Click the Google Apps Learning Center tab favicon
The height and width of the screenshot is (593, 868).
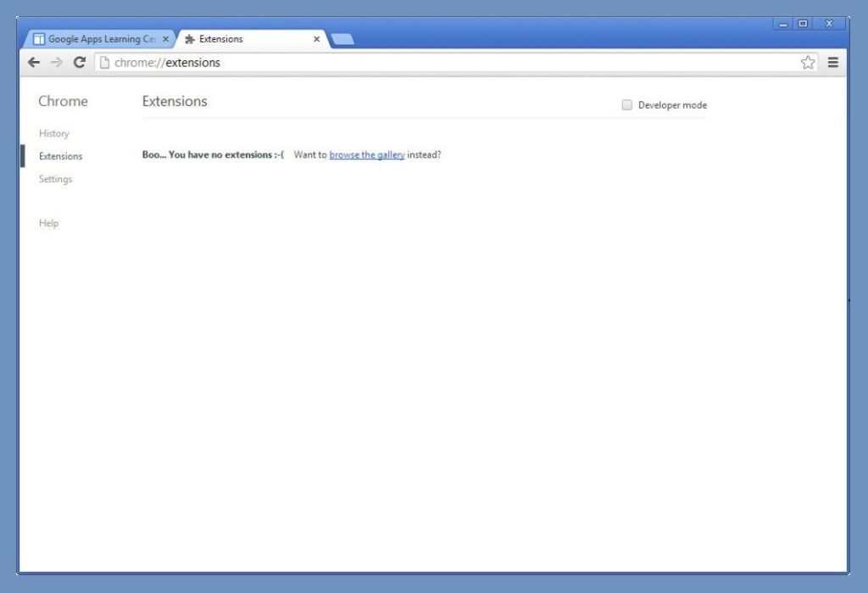pos(39,39)
